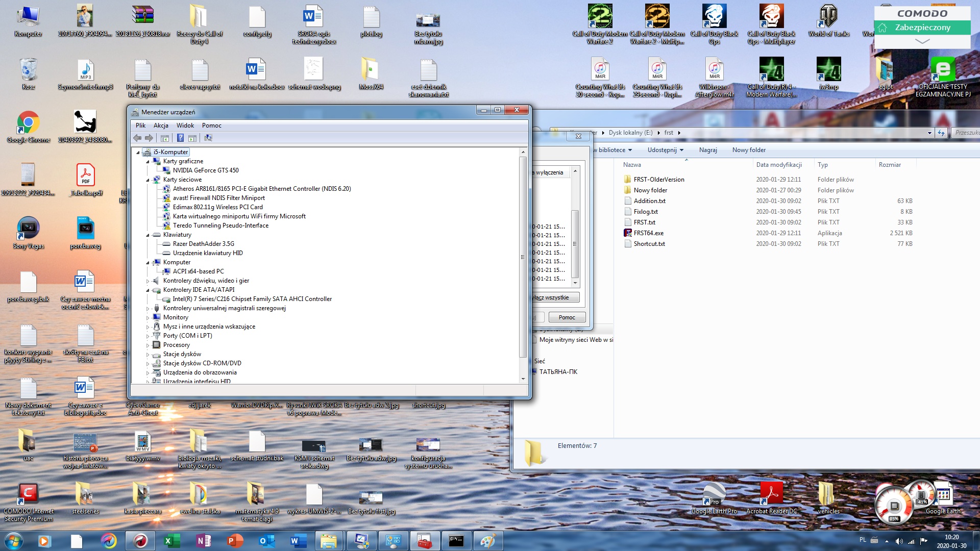Viewport: 980px width, 551px height.
Task: Collapse Kontrolery IDE ATA/ATAPI category
Action: click(x=148, y=290)
